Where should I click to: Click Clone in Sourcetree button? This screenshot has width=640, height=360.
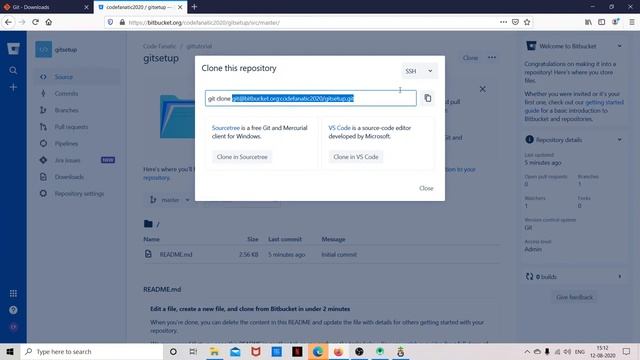[242, 157]
